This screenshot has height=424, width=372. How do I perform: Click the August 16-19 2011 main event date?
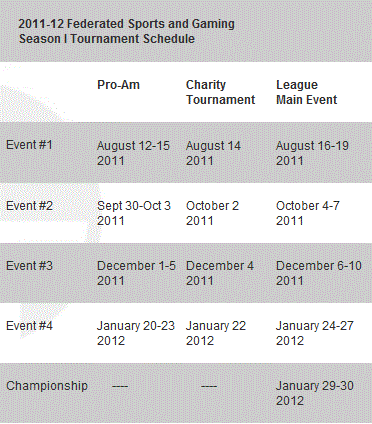click(312, 153)
